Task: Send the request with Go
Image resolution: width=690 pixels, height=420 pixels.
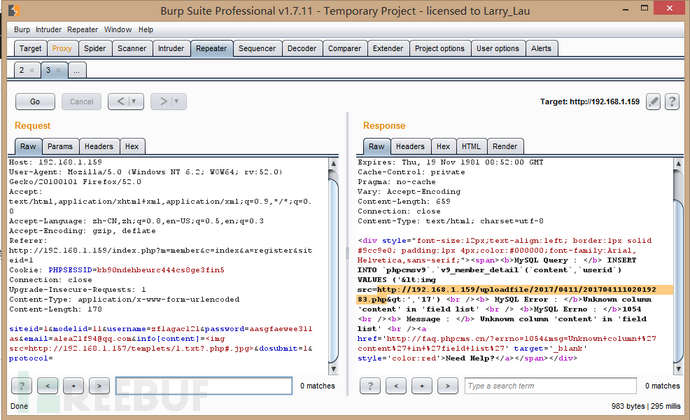Action: [35, 102]
